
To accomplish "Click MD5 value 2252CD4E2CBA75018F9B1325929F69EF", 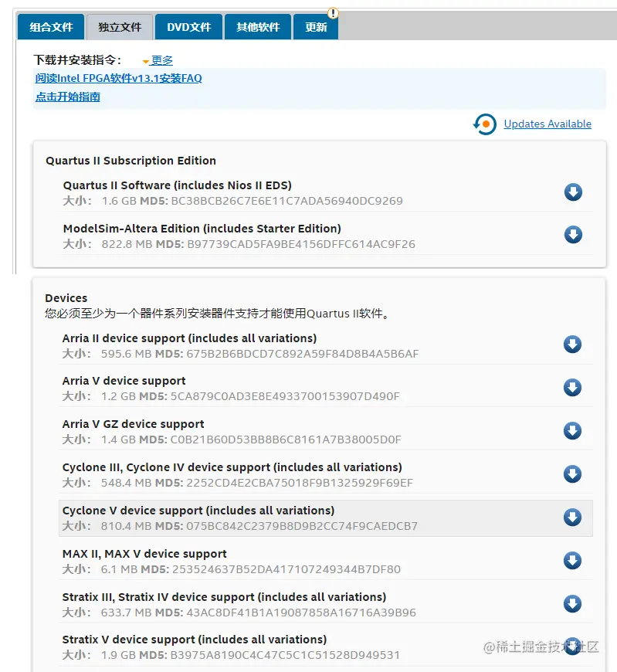I will click(300, 483).
